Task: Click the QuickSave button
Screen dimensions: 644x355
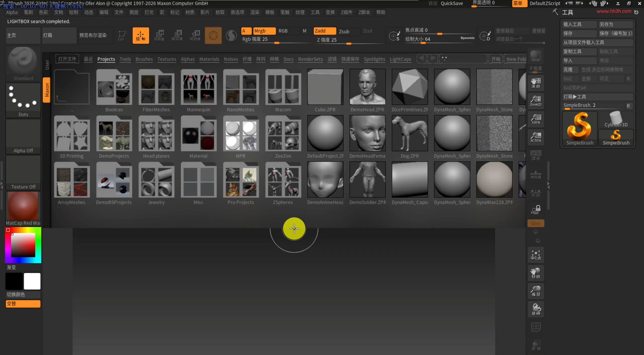Action: click(x=452, y=3)
